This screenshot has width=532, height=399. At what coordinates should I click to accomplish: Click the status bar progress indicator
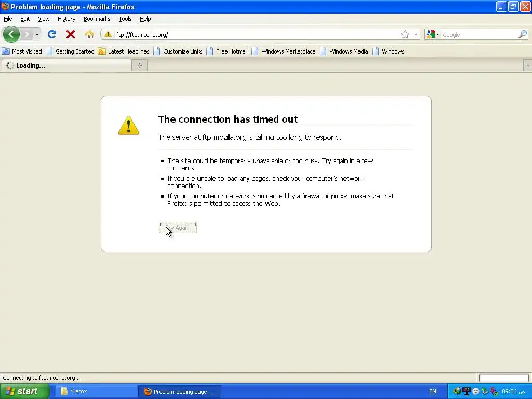(x=503, y=378)
